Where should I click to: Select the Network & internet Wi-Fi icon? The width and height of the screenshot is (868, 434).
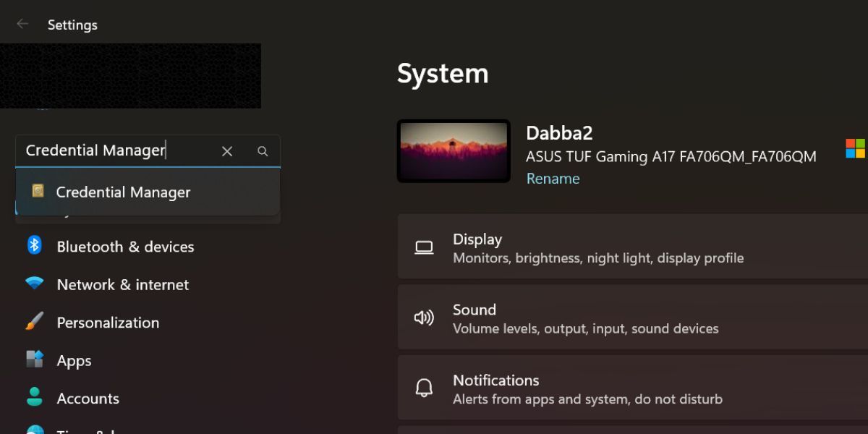click(x=34, y=284)
